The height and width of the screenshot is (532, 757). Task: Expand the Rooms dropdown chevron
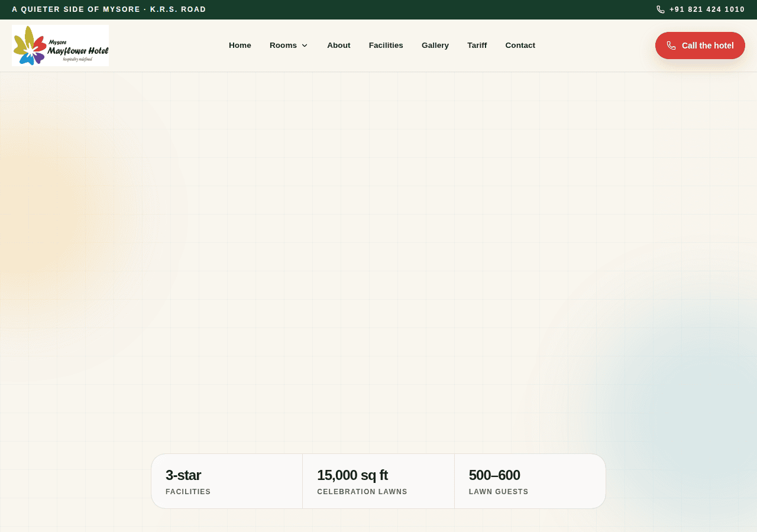tap(305, 46)
